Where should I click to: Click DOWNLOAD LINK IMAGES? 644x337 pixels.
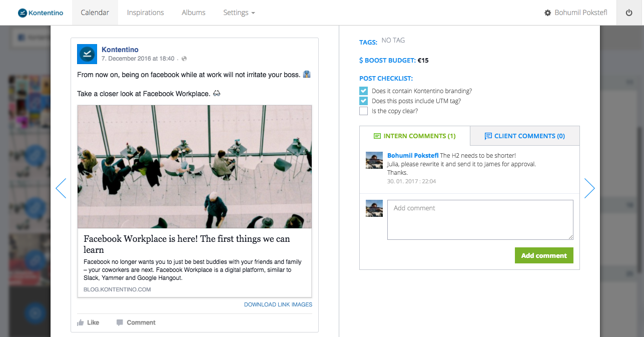tap(278, 304)
